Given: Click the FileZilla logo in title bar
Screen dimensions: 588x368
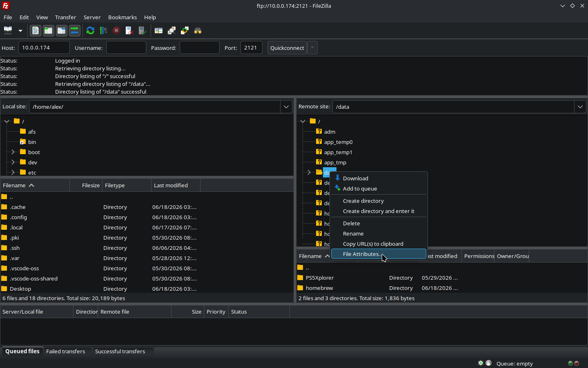Looking at the screenshot, I should tap(6, 6).
